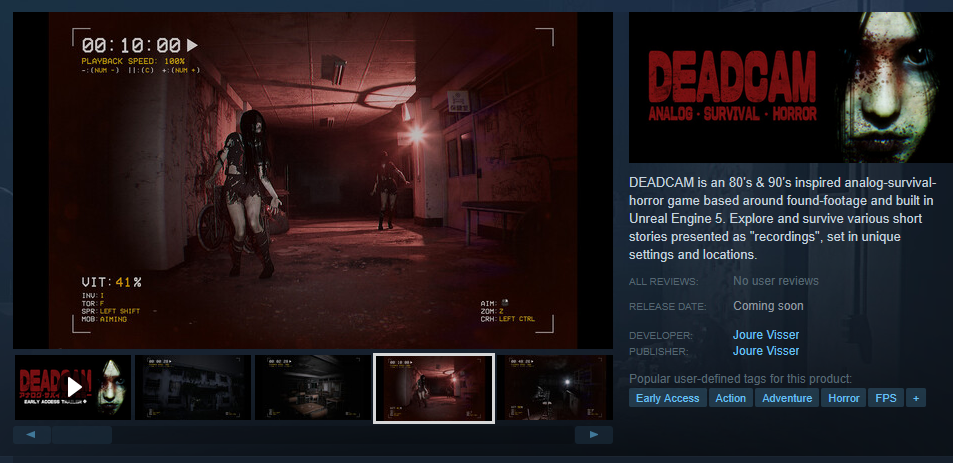953x463 pixels.
Task: Open the Adventure tag
Action: click(787, 398)
